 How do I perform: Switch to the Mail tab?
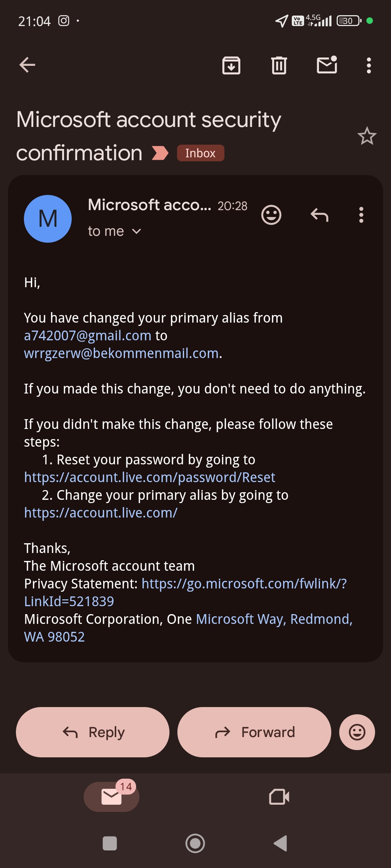pyautogui.click(x=112, y=797)
